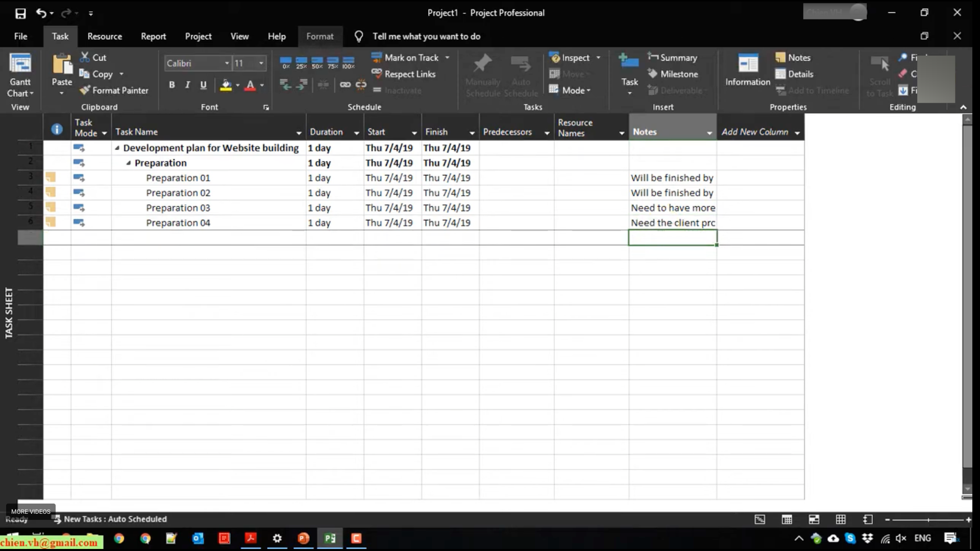Click the Outdent Task arrow icon
The height and width of the screenshot is (551, 980).
[x=285, y=85]
